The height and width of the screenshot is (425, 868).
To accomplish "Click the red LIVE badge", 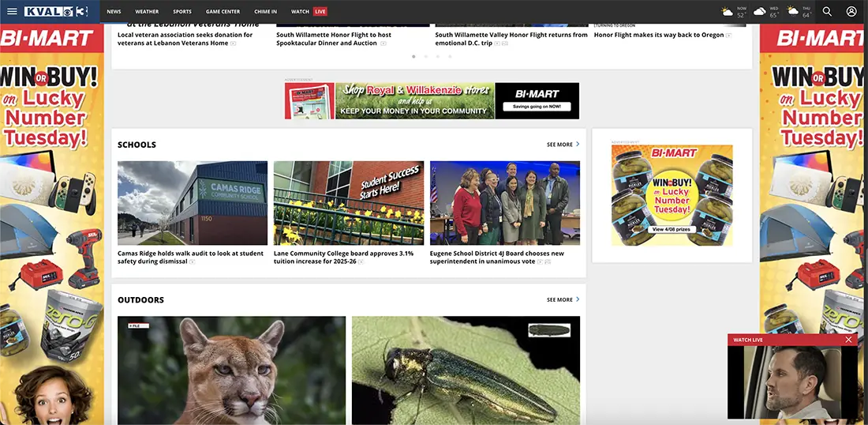I will [x=320, y=11].
